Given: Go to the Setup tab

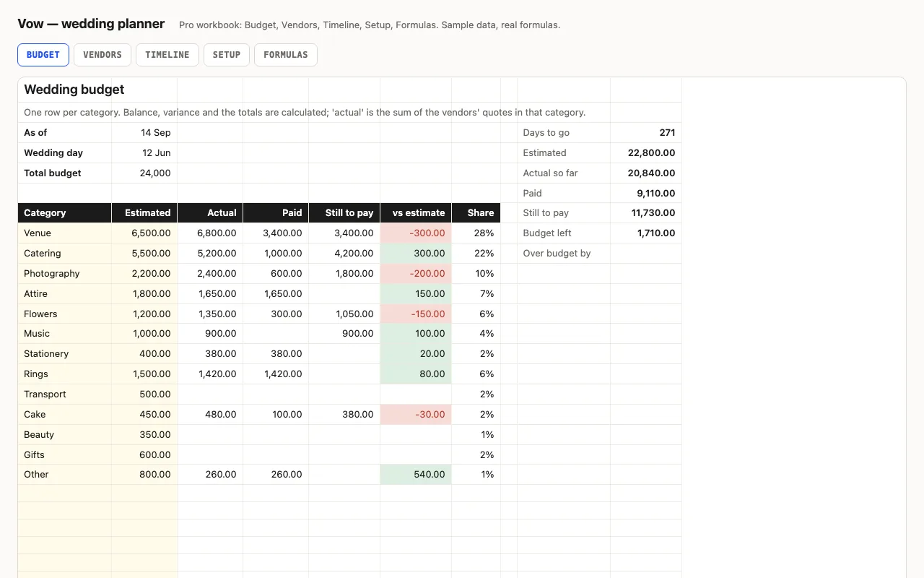Looking at the screenshot, I should (x=227, y=55).
